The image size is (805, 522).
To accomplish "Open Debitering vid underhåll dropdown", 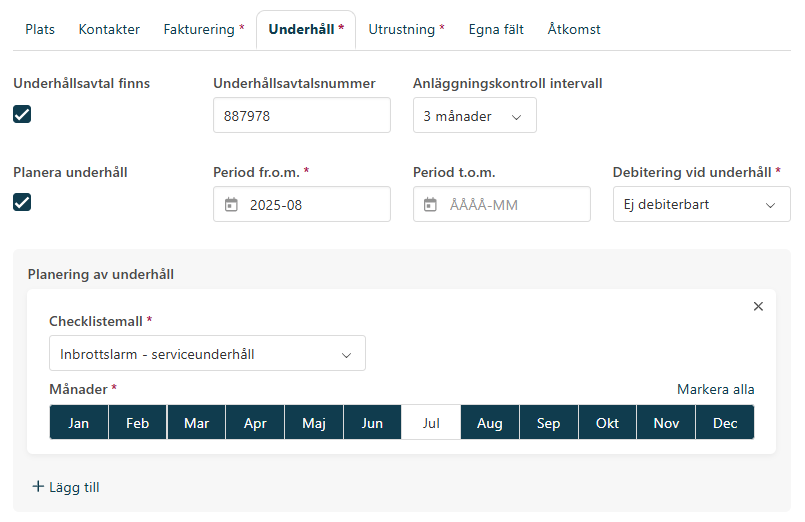I will (701, 205).
